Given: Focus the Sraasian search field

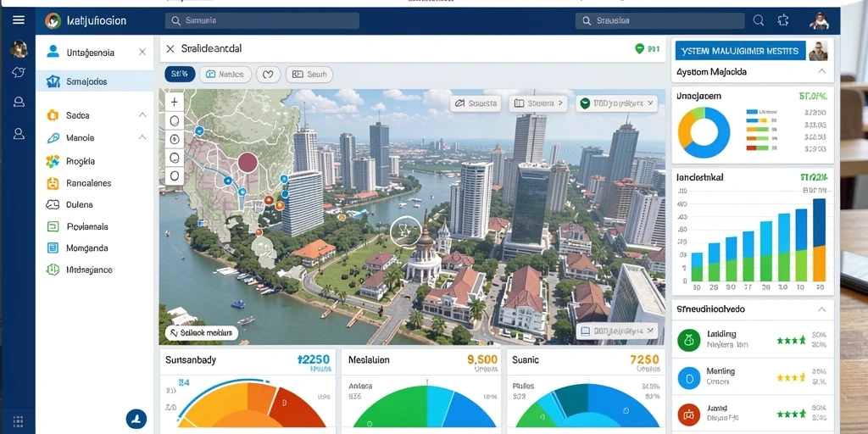Looking at the screenshot, I should pyautogui.click(x=659, y=20).
